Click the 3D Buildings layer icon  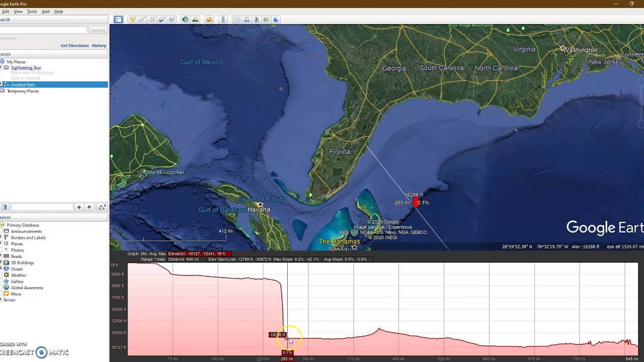7,262
